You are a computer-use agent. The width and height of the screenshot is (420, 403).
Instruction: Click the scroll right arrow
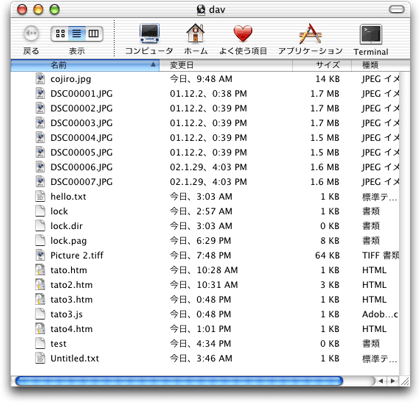(393, 381)
